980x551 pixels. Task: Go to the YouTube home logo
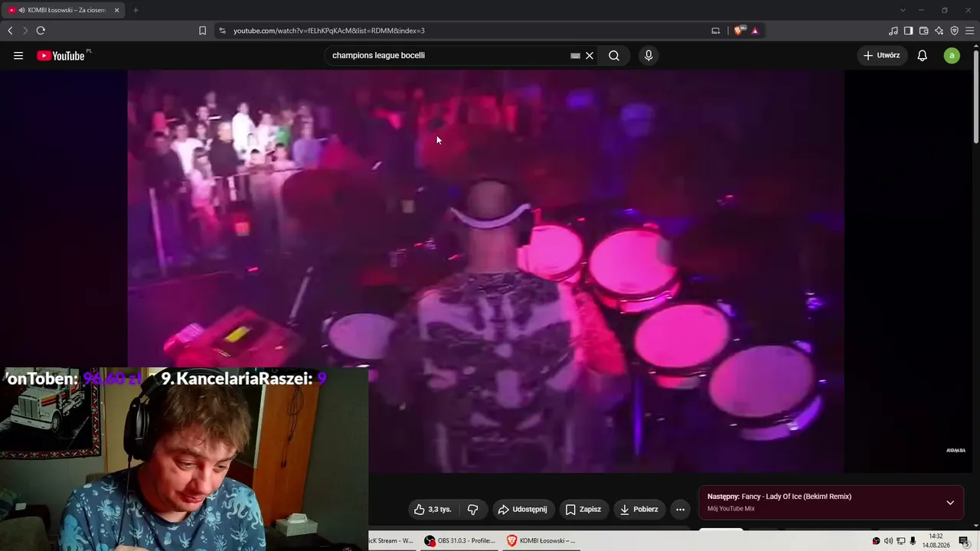point(60,55)
